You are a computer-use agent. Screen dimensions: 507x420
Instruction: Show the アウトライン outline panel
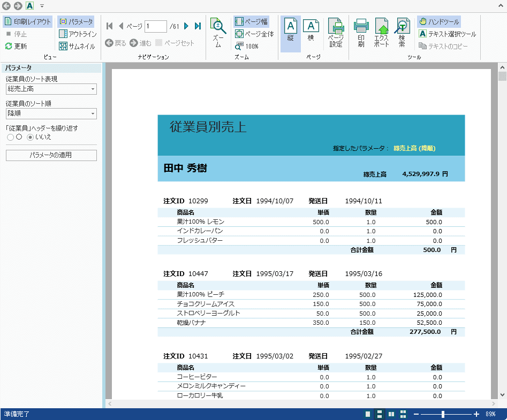78,34
